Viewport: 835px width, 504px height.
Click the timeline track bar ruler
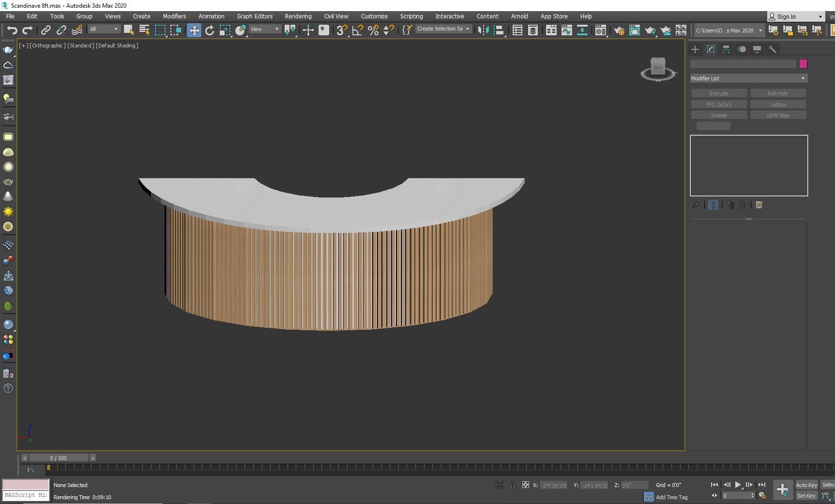tap(440, 467)
